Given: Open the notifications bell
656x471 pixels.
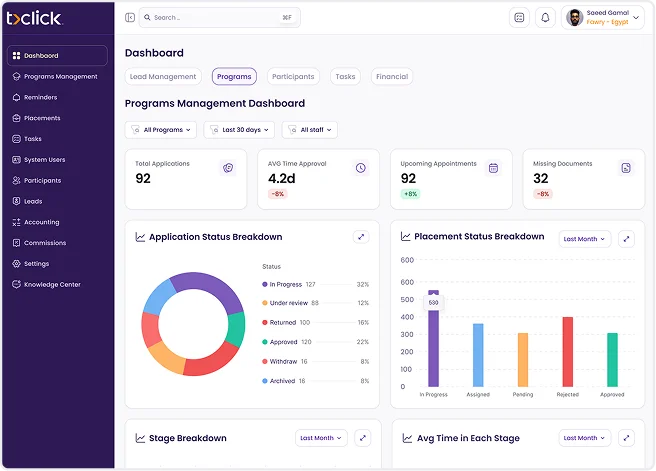Looking at the screenshot, I should click(545, 17).
